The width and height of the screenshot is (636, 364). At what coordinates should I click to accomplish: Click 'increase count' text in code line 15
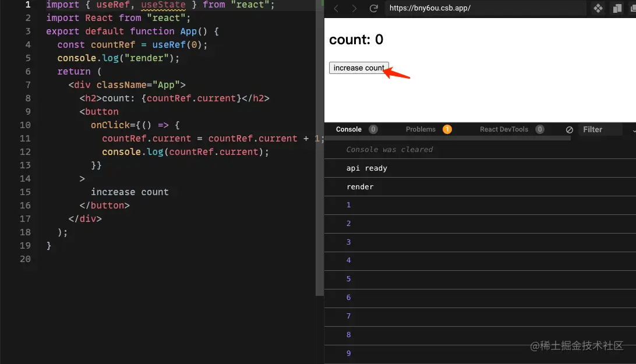pyautogui.click(x=129, y=192)
